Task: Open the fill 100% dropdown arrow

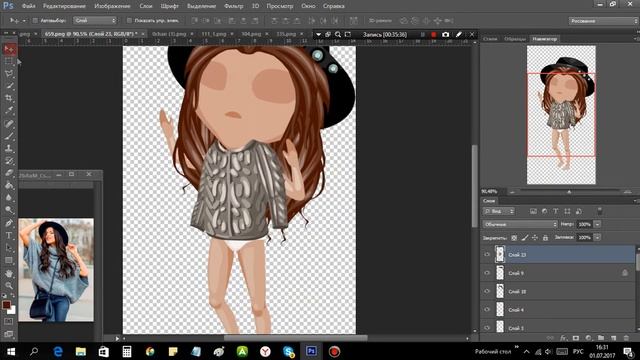Action: pyautogui.click(x=597, y=237)
